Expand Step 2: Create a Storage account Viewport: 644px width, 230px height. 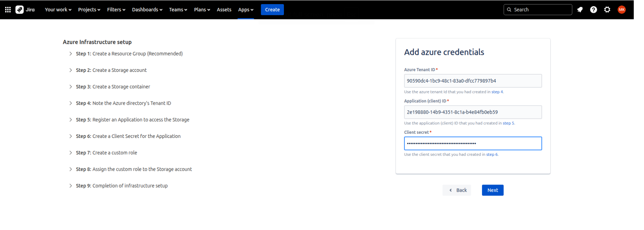click(x=111, y=70)
